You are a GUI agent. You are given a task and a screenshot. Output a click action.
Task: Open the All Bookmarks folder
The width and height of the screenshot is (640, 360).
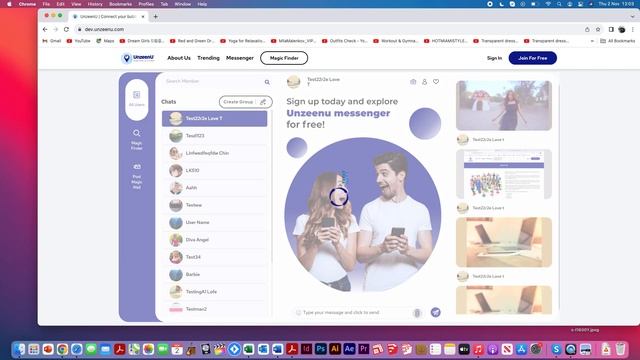click(618, 41)
